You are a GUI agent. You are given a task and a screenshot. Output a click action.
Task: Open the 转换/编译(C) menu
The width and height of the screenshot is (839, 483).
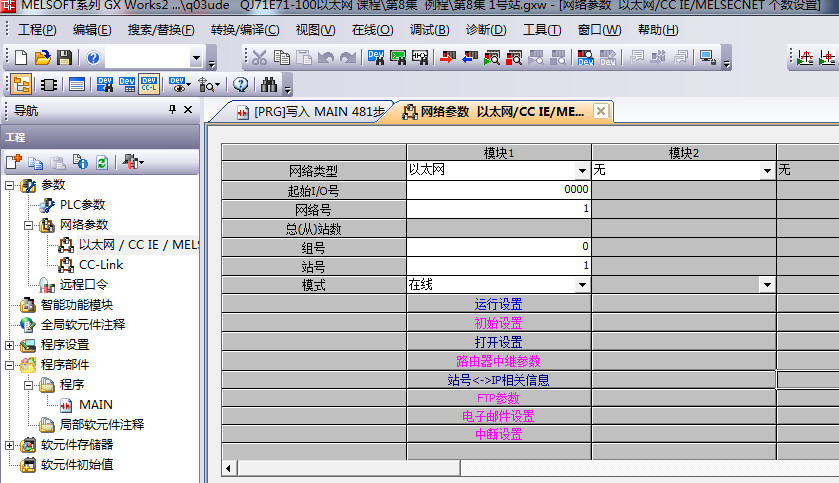[x=245, y=30]
